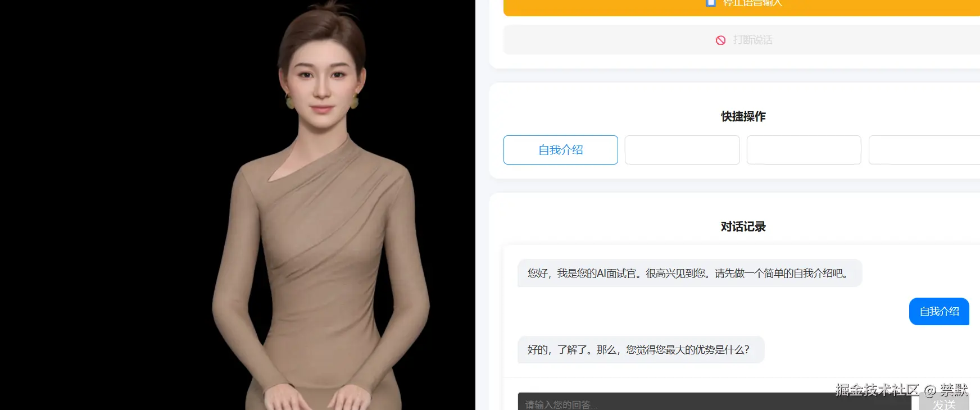980x410 pixels.
Task: Click the 打断说话 text label
Action: pos(753,40)
